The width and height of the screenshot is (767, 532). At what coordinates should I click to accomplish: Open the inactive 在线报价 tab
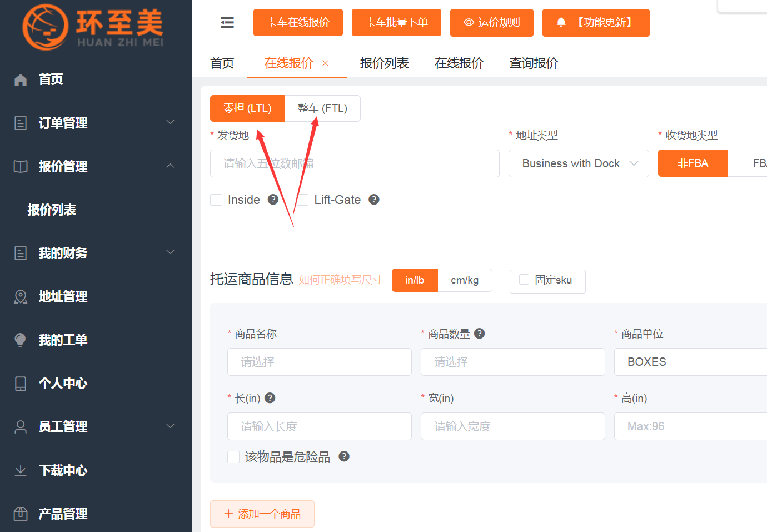[x=459, y=63]
